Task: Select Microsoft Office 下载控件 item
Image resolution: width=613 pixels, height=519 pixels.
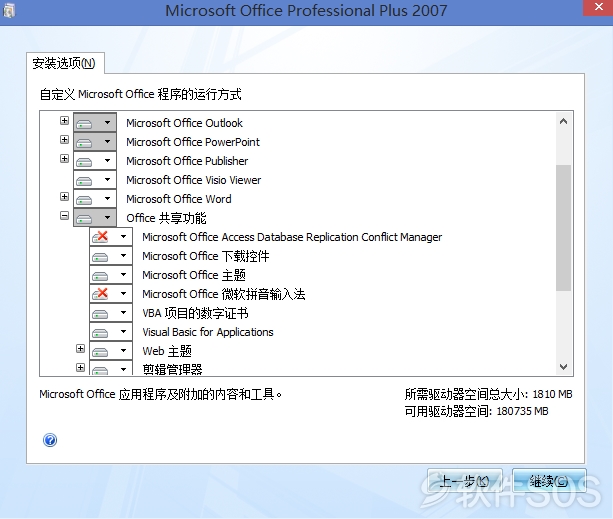Action: coord(206,256)
